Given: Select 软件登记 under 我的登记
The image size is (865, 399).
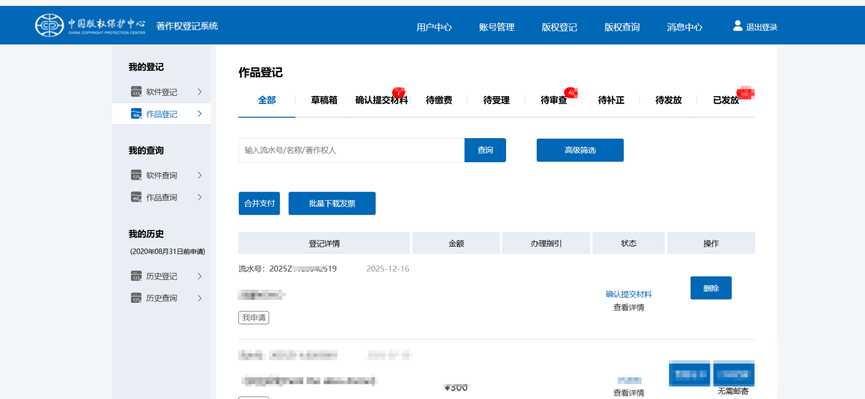Looking at the screenshot, I should point(162,92).
